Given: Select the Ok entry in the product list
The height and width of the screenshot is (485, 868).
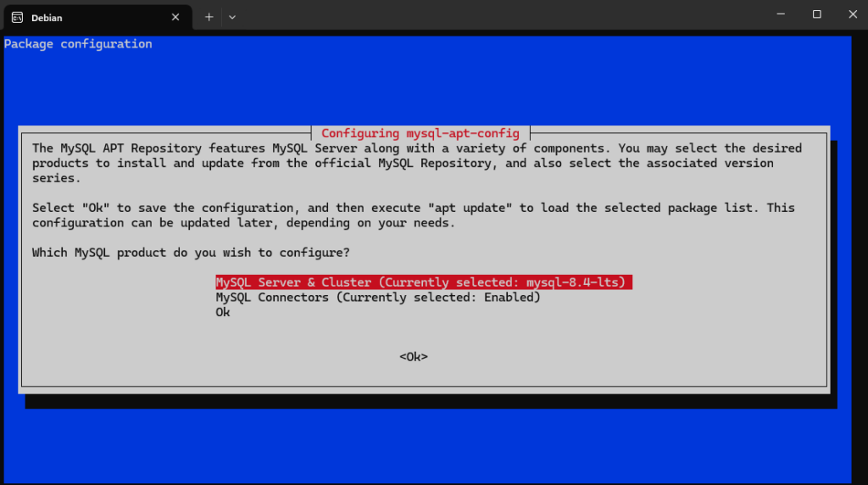Looking at the screenshot, I should 223,312.
